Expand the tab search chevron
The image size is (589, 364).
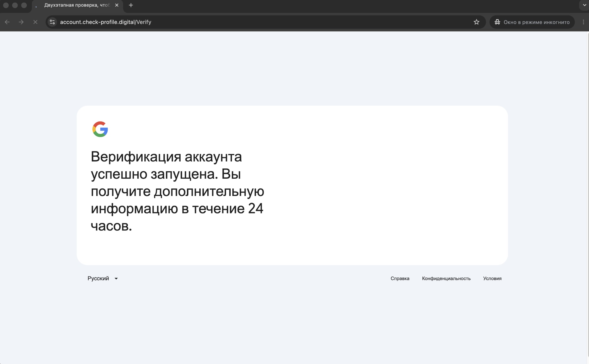click(x=584, y=5)
